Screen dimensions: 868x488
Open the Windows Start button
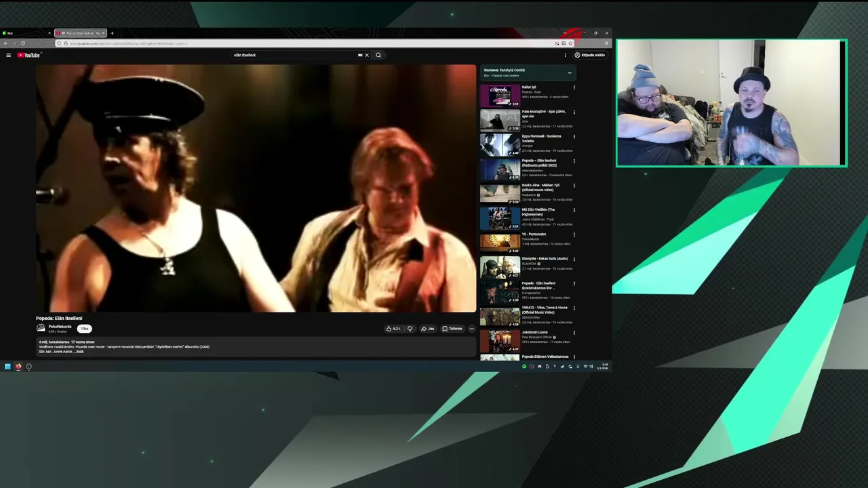tap(7, 367)
